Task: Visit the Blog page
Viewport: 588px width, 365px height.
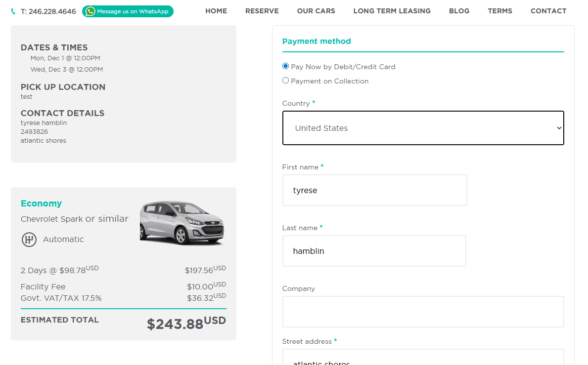Action: click(459, 11)
